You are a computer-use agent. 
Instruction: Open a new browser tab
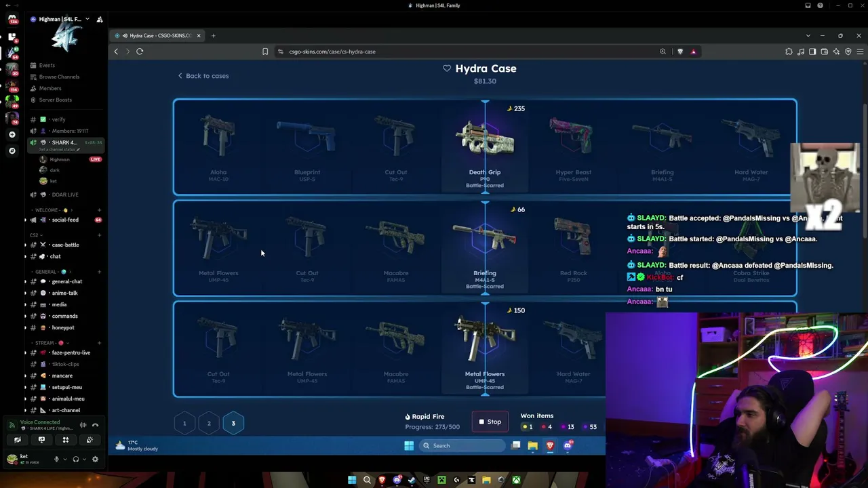click(213, 35)
